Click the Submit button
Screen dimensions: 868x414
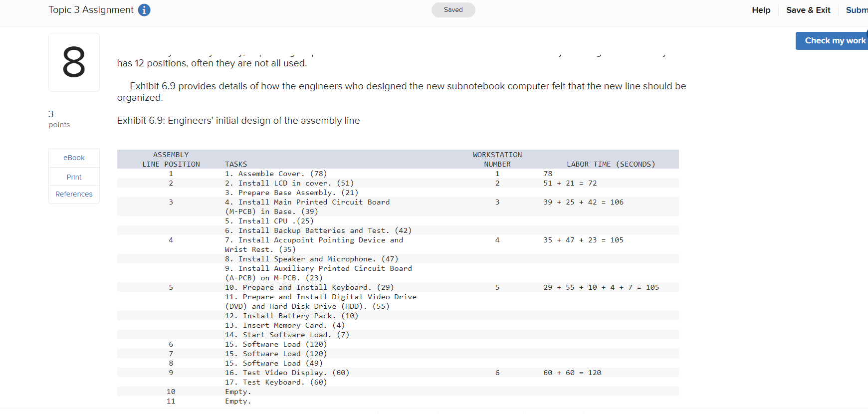(x=857, y=10)
